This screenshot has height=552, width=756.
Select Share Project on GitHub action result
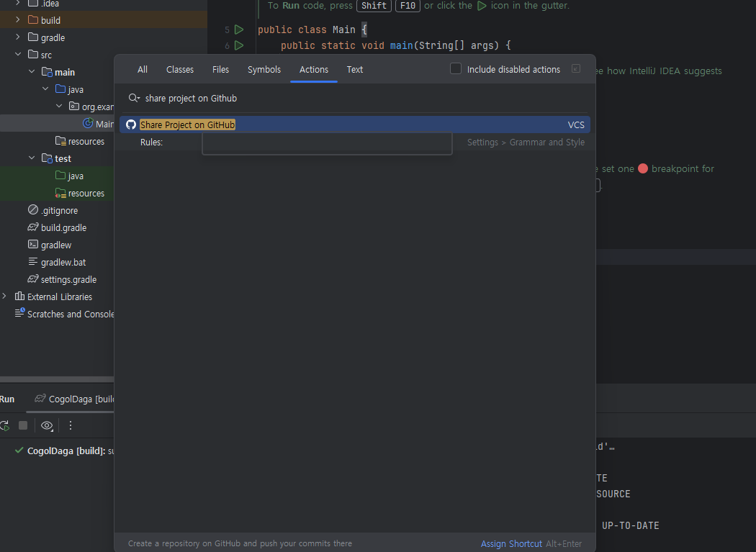click(354, 125)
